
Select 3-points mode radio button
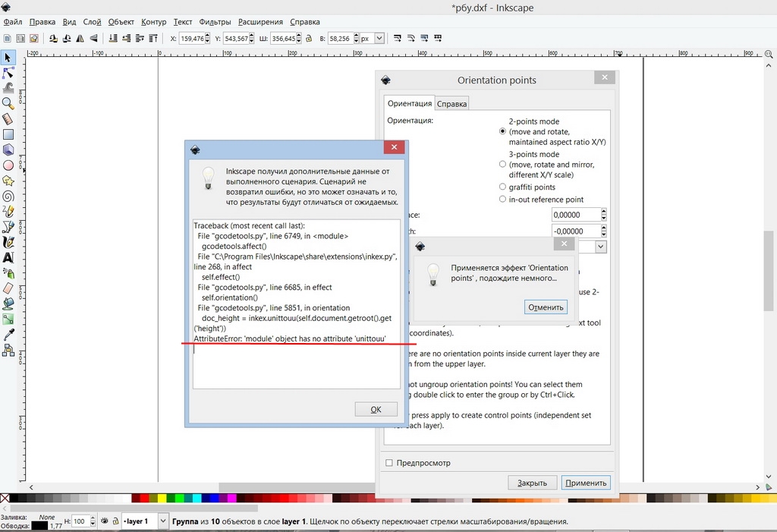click(x=502, y=164)
